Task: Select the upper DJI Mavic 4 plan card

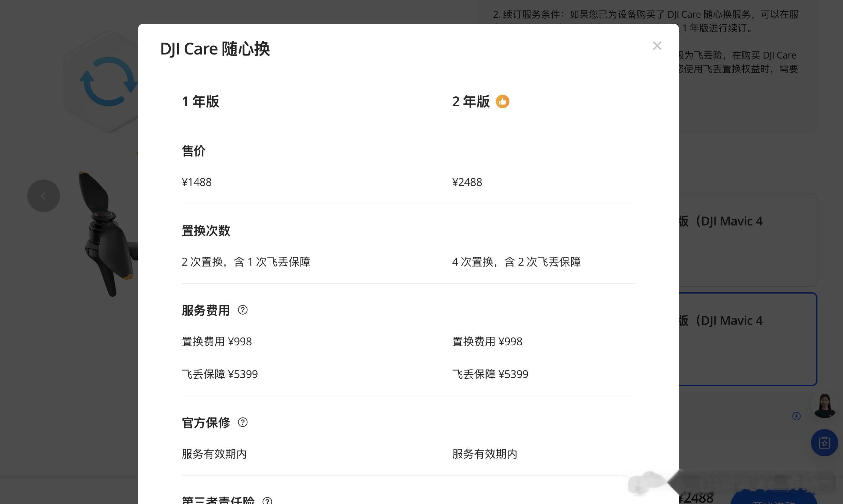Action: pyautogui.click(x=748, y=240)
